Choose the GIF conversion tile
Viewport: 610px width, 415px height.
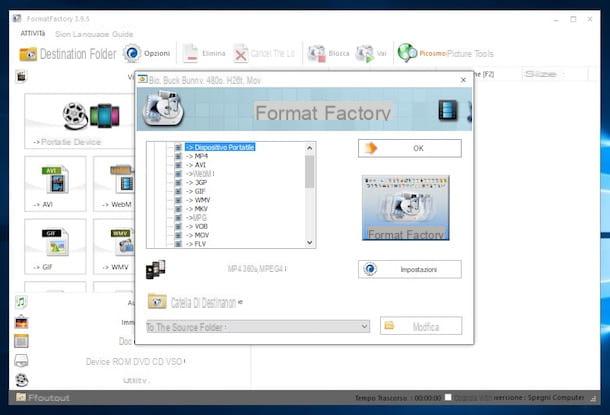pyautogui.click(x=55, y=246)
